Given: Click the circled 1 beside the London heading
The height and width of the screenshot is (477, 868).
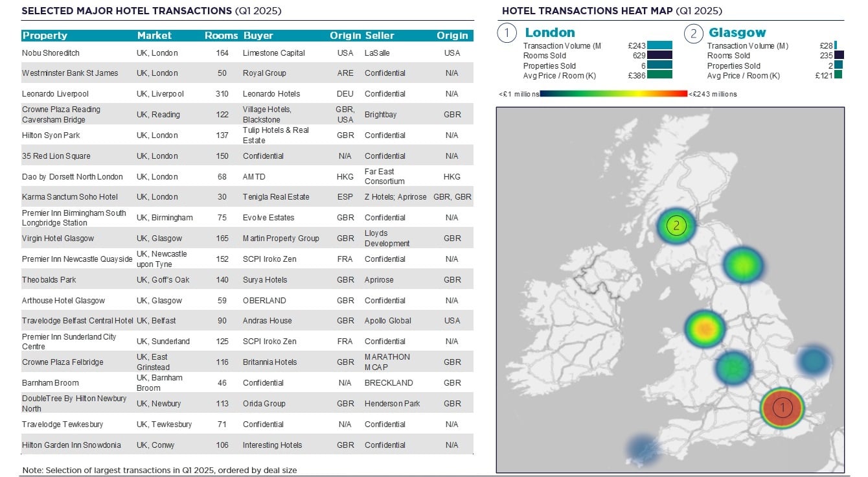Looking at the screenshot, I should (507, 33).
